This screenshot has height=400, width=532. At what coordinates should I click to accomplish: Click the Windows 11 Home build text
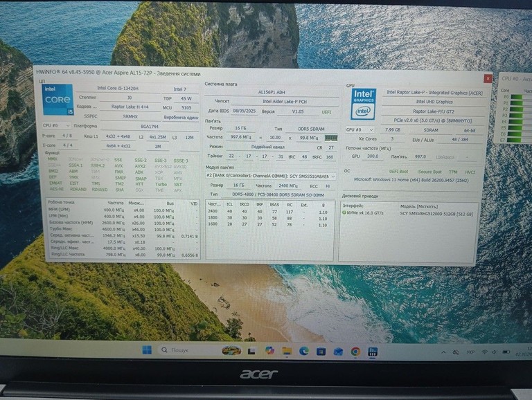411,180
